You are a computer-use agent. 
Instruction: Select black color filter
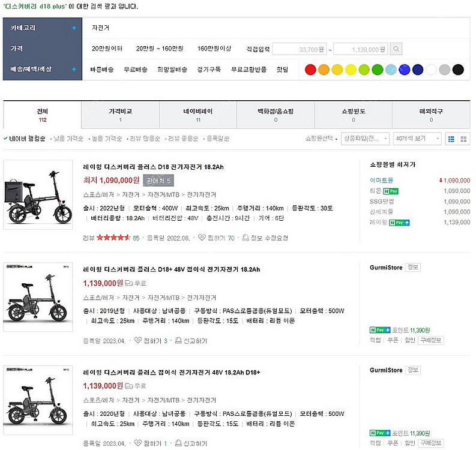click(x=458, y=70)
